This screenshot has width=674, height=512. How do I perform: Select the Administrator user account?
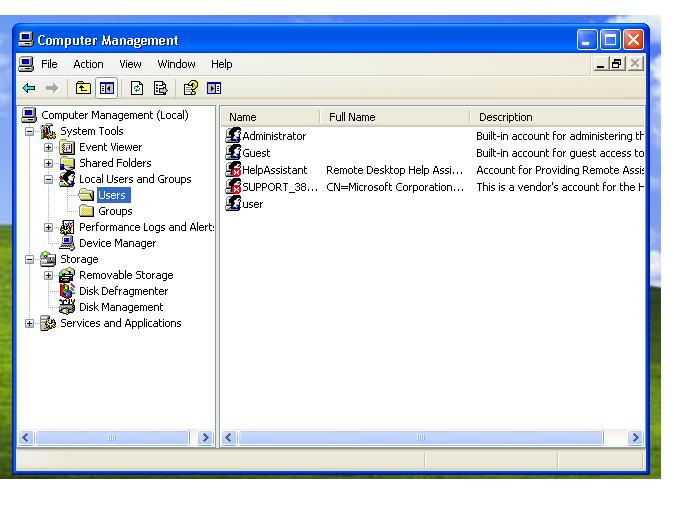point(273,136)
